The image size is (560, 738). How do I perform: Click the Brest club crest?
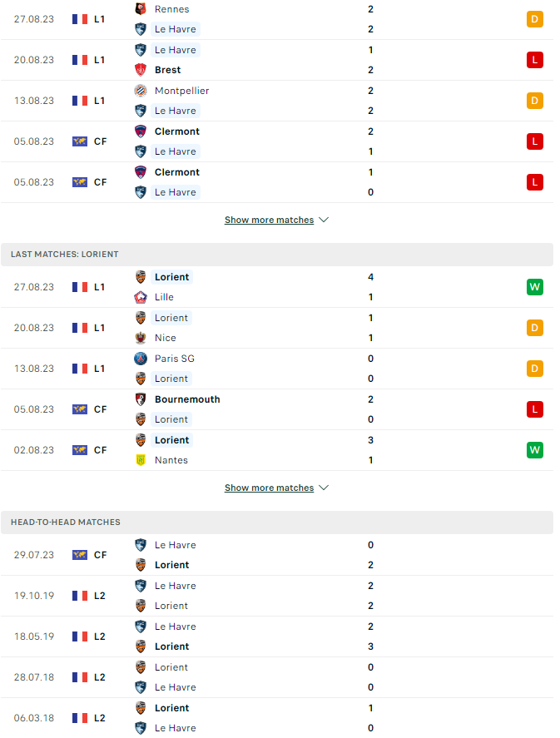pyautogui.click(x=141, y=70)
